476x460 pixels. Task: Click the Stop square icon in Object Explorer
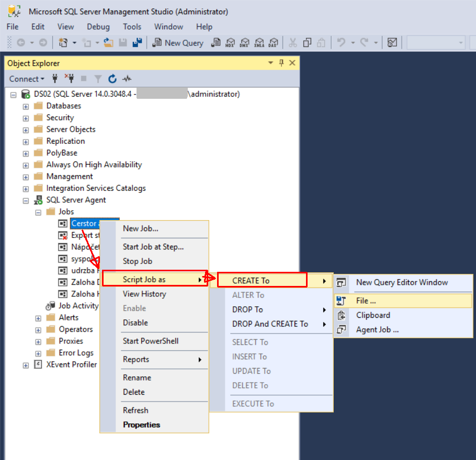84,78
